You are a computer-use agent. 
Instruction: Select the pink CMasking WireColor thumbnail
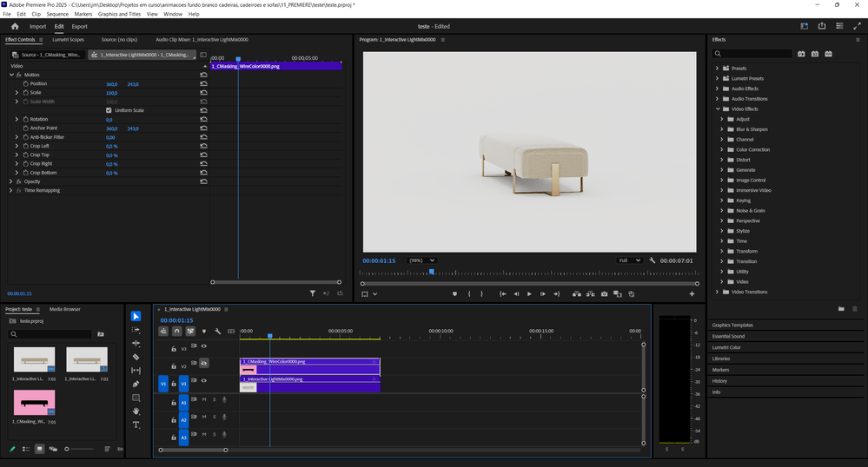tap(35, 403)
